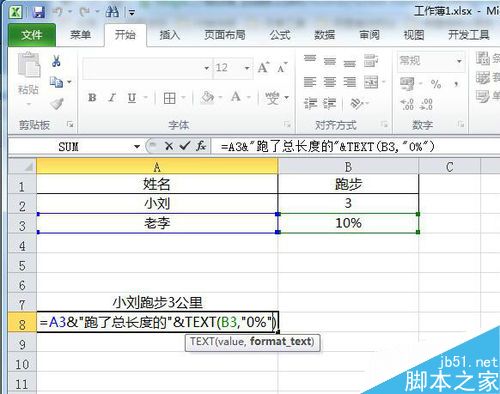The width and height of the screenshot is (500, 394).
Task: Click the Increase Decimal icon
Action: click(407, 104)
